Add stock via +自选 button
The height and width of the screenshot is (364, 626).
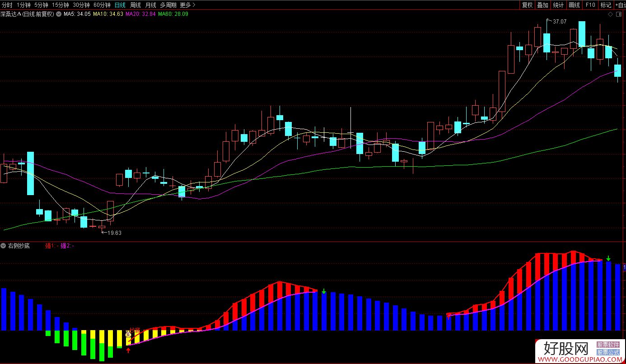pos(620,5)
